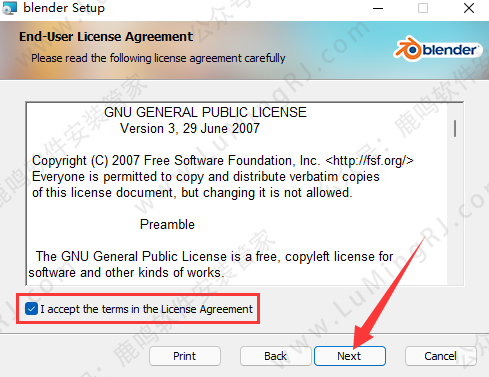Click the Print button

tap(185, 356)
